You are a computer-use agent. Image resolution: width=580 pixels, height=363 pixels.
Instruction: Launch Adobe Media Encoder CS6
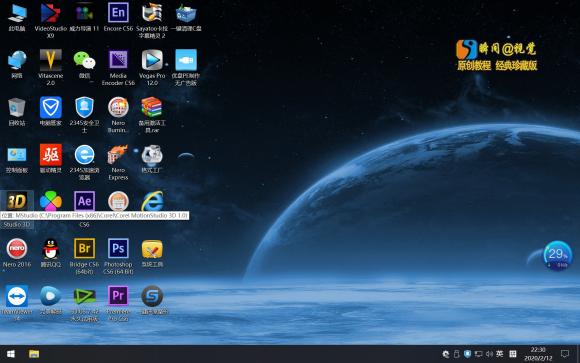click(x=118, y=60)
